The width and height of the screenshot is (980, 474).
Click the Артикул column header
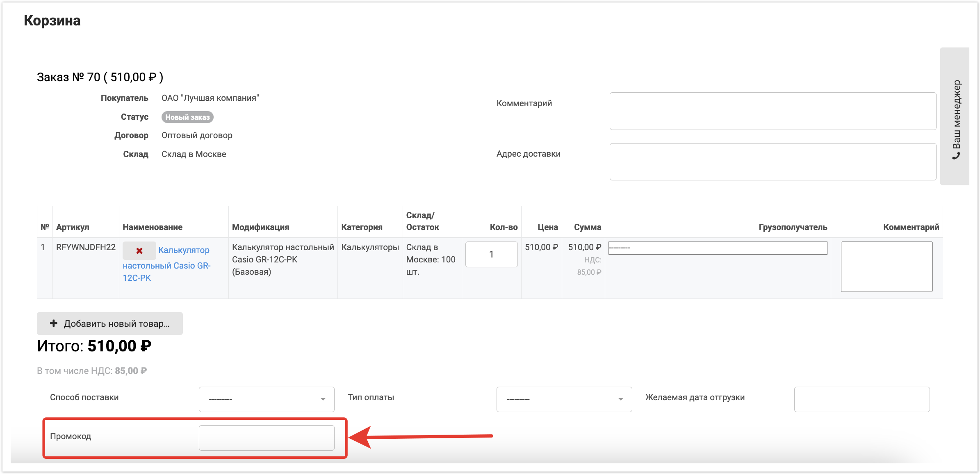point(73,227)
